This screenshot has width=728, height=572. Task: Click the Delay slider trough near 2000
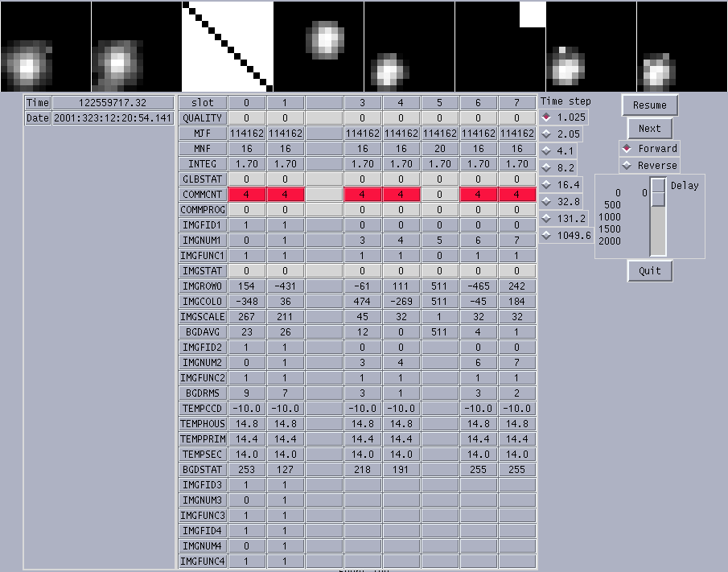(658, 241)
